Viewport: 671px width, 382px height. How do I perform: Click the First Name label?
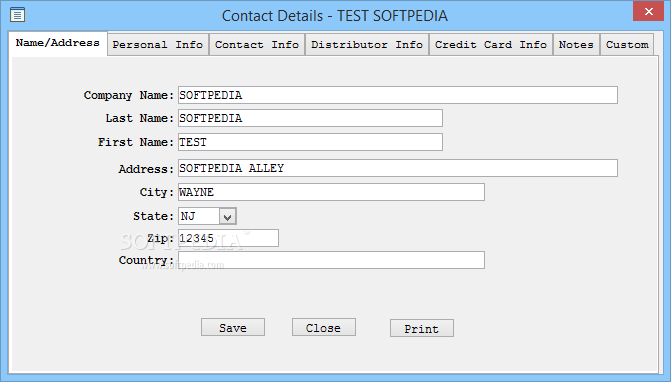136,142
